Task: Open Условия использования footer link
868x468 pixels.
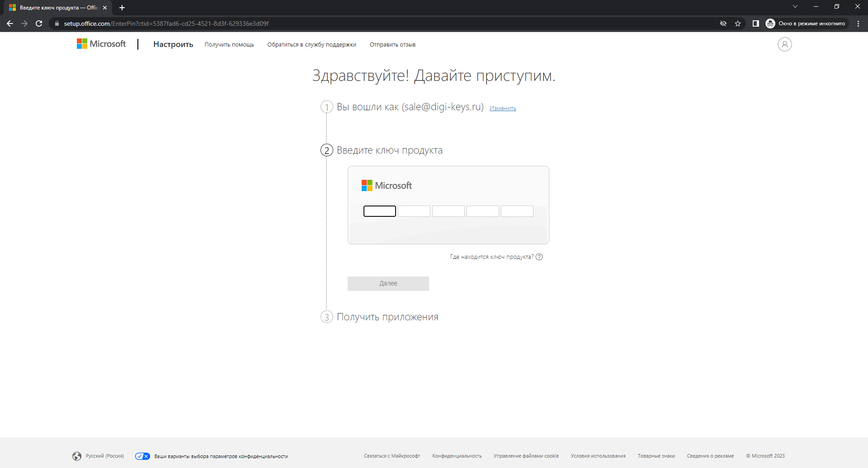Action: [x=598, y=456]
